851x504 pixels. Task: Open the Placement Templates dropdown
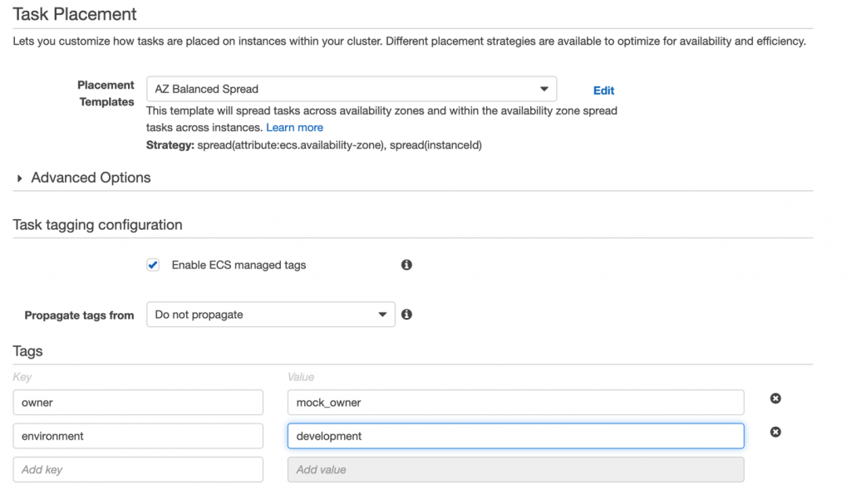pos(351,89)
